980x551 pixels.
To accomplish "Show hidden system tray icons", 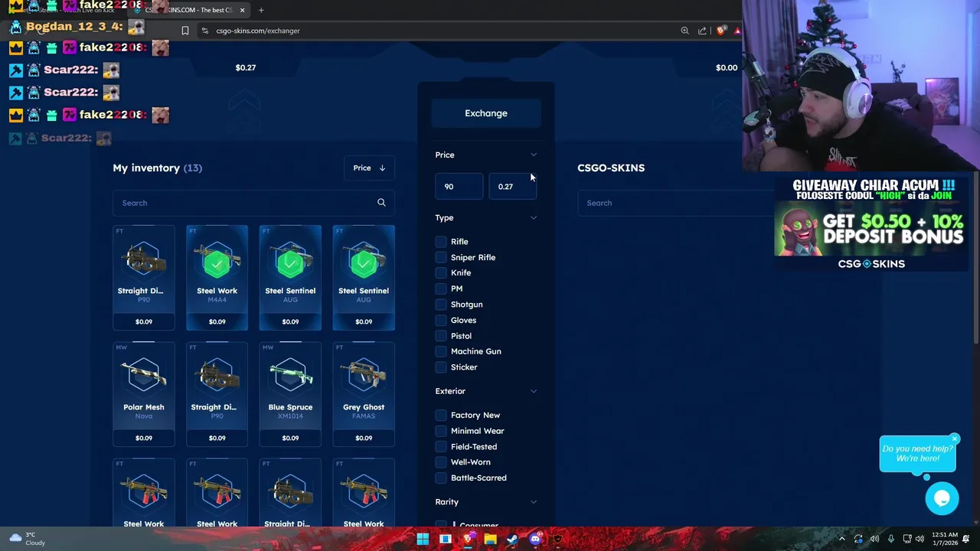I will click(841, 539).
